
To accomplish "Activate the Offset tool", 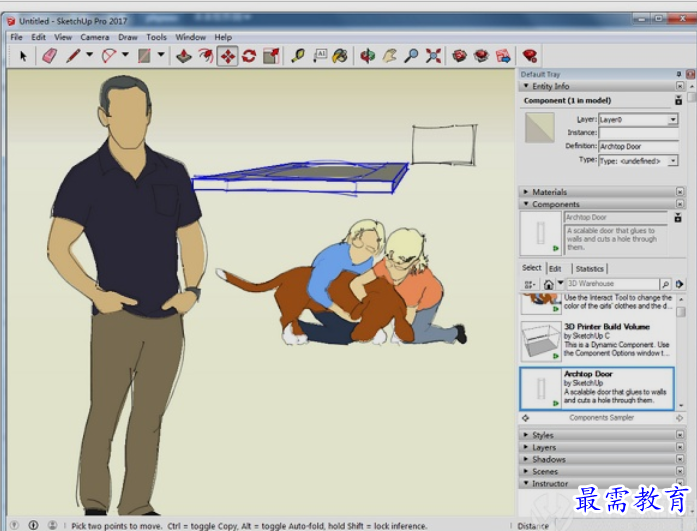I will pyautogui.click(x=206, y=56).
